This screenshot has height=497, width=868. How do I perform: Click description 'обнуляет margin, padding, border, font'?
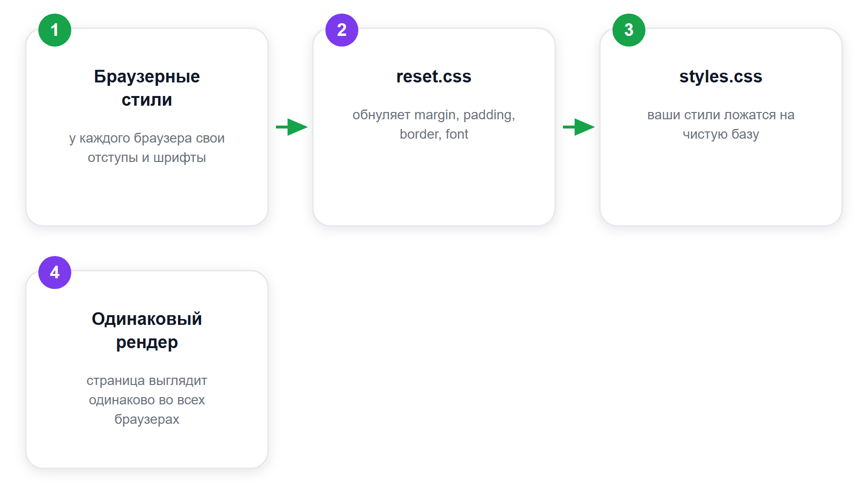(434, 124)
